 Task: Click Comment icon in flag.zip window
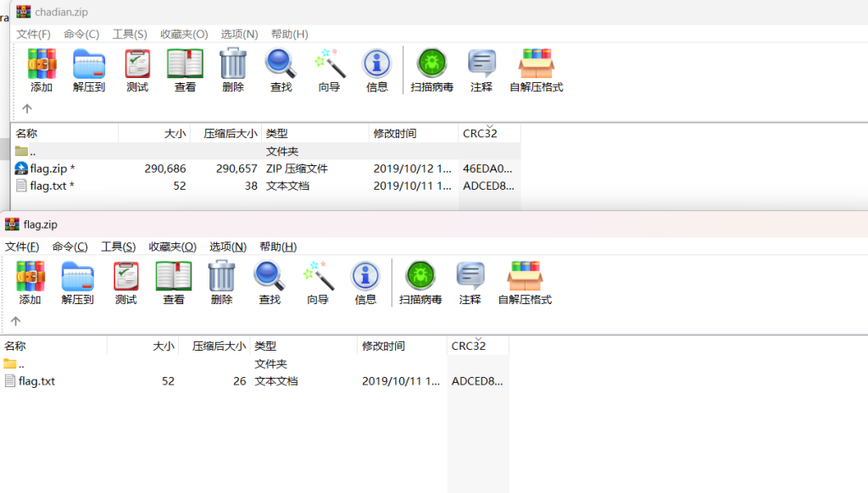470,276
